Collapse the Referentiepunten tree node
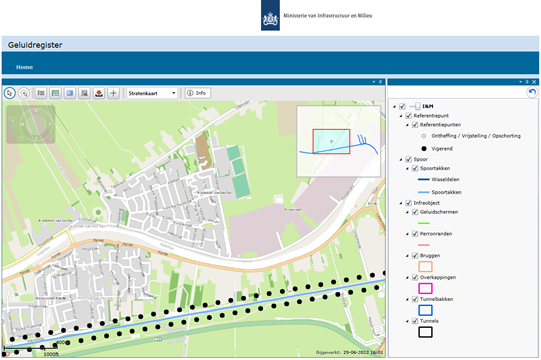Image resolution: width=541 pixels, height=360 pixels. [407, 125]
